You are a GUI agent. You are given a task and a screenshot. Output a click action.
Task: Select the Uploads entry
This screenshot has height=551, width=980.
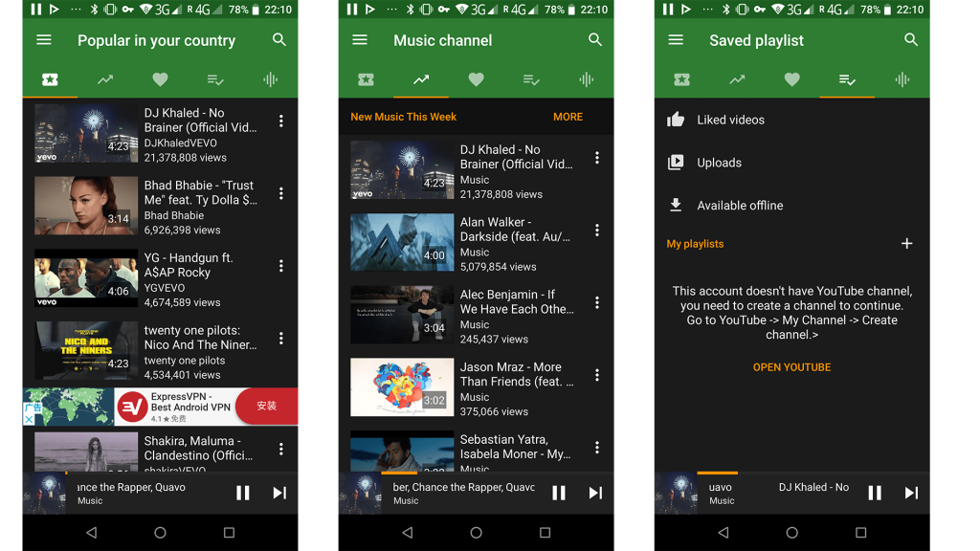pyautogui.click(x=719, y=163)
